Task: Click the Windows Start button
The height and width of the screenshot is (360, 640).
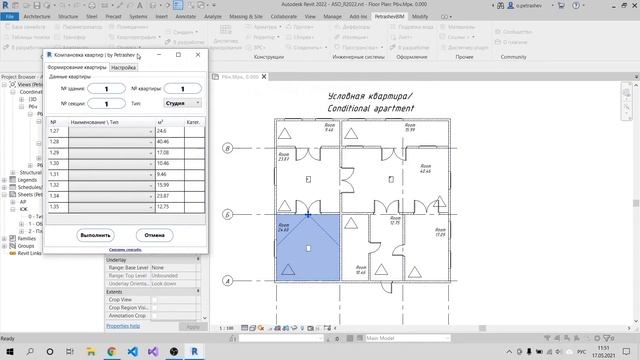Action: [x=10, y=351]
